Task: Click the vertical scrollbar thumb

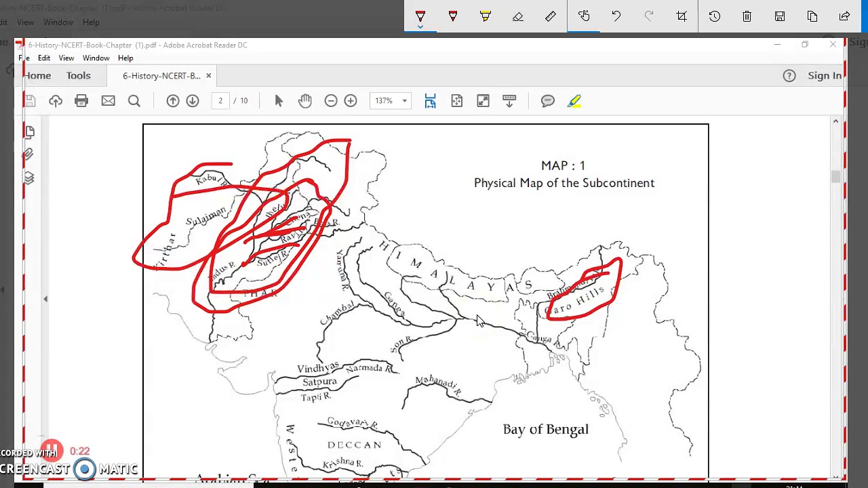Action: point(835,176)
